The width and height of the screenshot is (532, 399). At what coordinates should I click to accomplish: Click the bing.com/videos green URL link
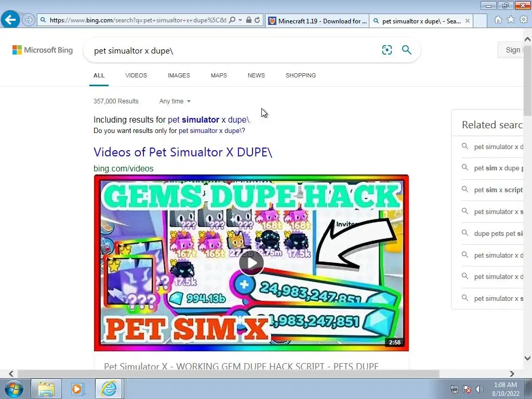click(124, 168)
